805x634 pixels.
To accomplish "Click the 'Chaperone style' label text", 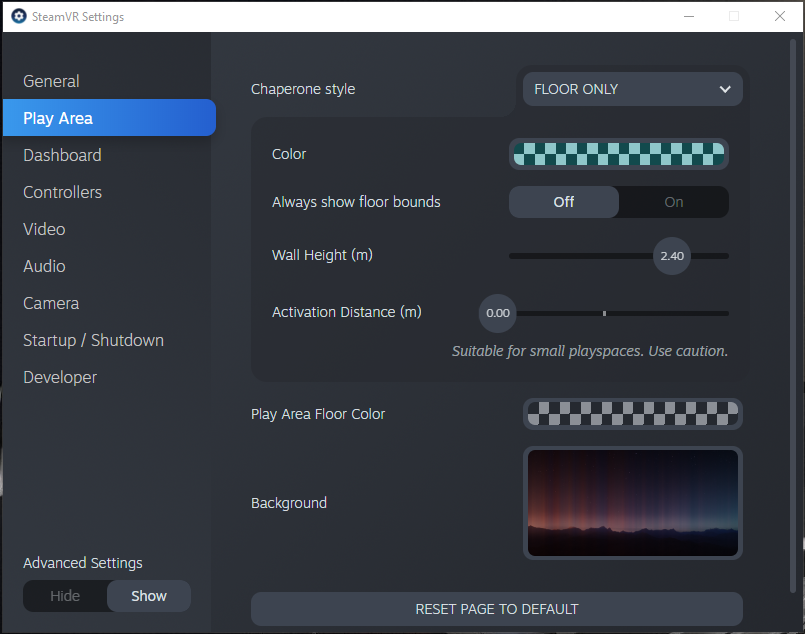I will [x=303, y=89].
